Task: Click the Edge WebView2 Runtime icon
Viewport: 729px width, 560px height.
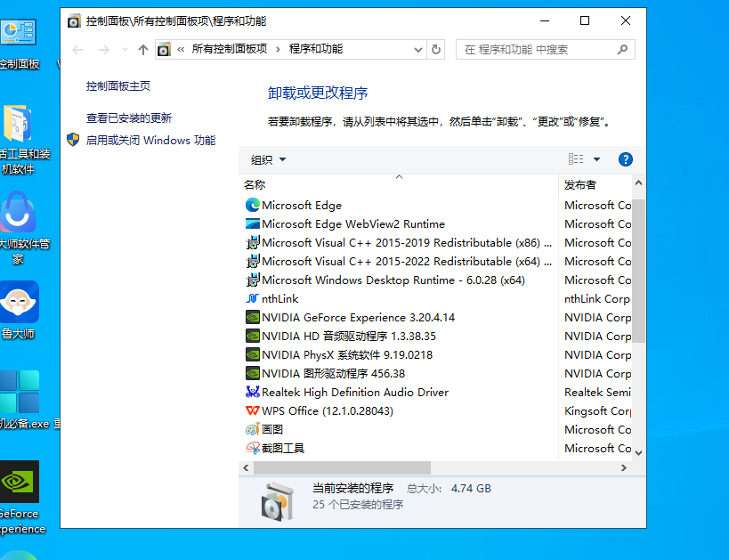Action: click(253, 223)
